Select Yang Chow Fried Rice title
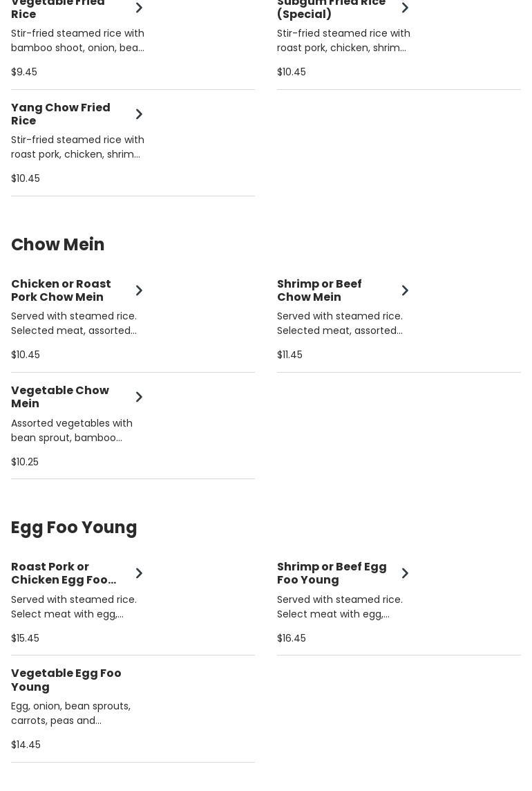 60,114
